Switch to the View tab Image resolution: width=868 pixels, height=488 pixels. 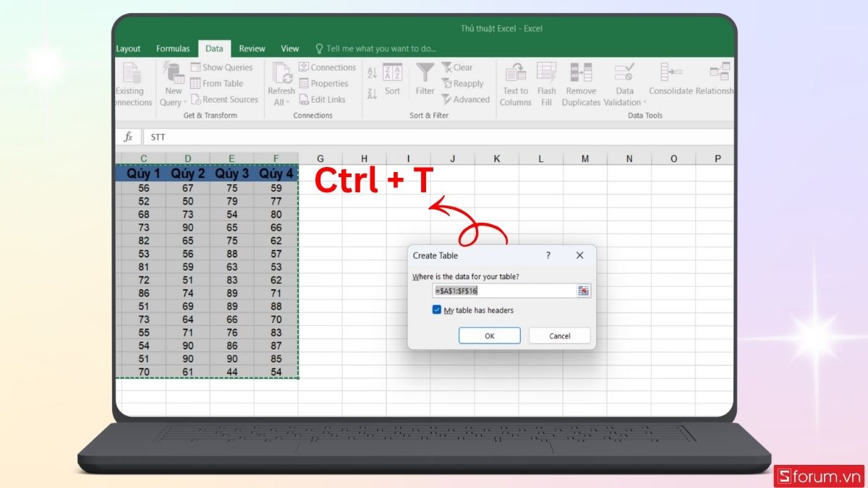pyautogui.click(x=290, y=48)
